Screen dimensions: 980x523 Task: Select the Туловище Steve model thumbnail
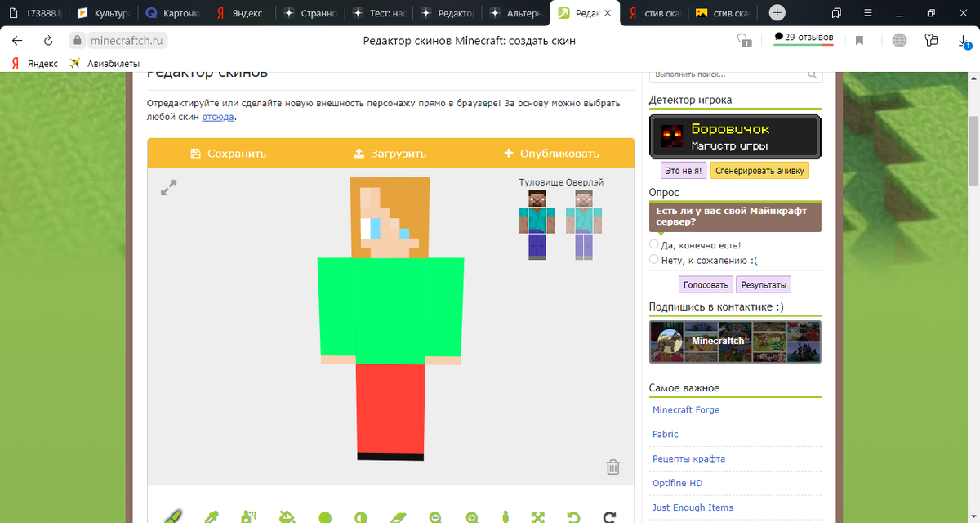tap(537, 224)
